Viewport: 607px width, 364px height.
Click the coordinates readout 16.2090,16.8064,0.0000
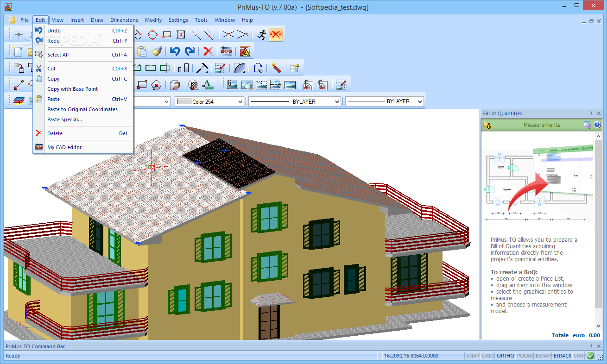click(x=411, y=356)
